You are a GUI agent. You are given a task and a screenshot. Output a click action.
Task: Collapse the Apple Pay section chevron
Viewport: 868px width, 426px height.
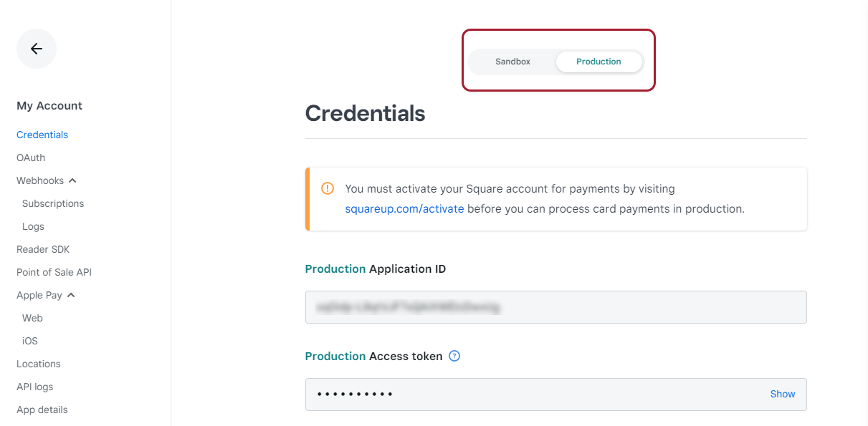point(71,295)
